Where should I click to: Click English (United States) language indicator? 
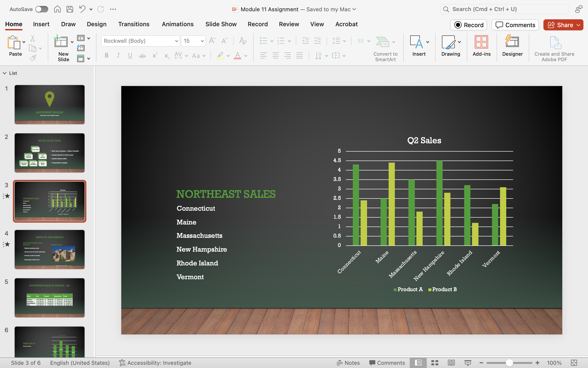coord(80,363)
